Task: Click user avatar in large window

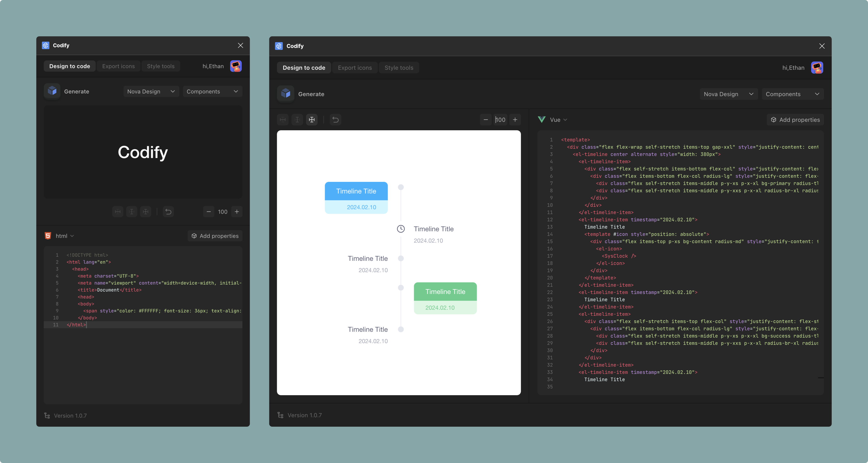Action: click(x=817, y=68)
